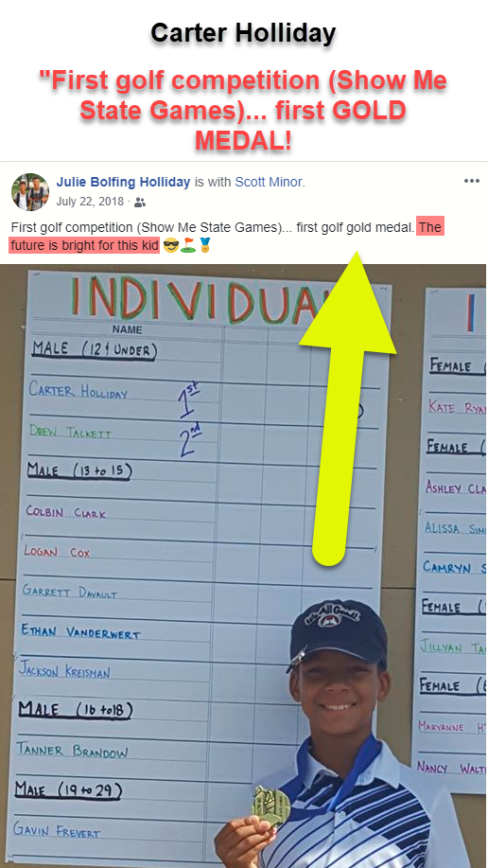Open Julie Bolfing Holliday's profile link
488x868 pixels.
click(x=123, y=182)
